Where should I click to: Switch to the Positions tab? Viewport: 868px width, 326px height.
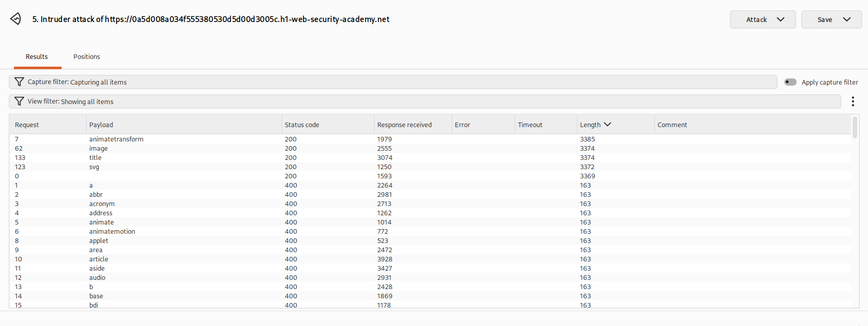[87, 57]
